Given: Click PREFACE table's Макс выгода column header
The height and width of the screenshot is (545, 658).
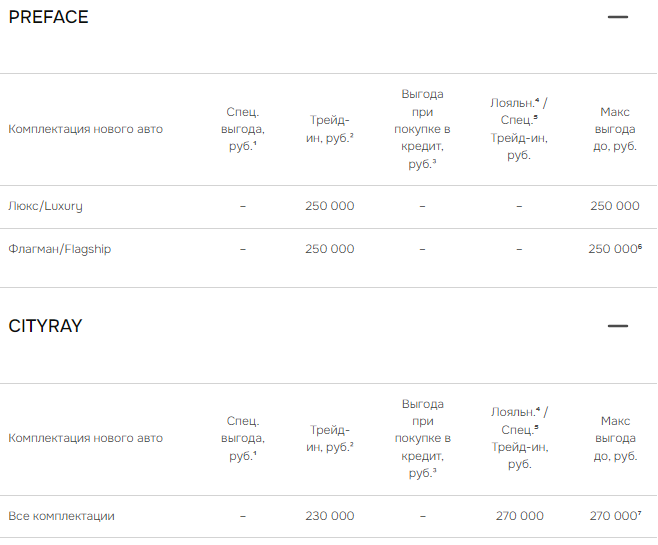Looking at the screenshot, I should (614, 129).
